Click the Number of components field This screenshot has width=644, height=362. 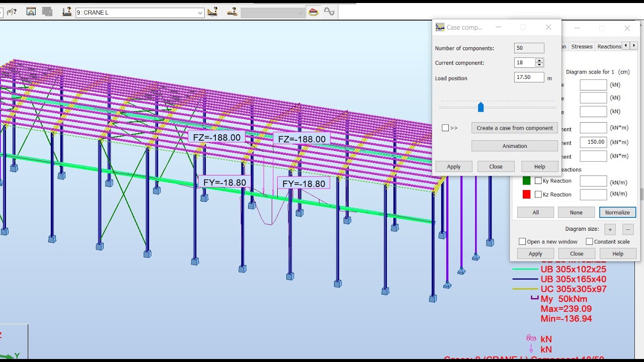[529, 48]
